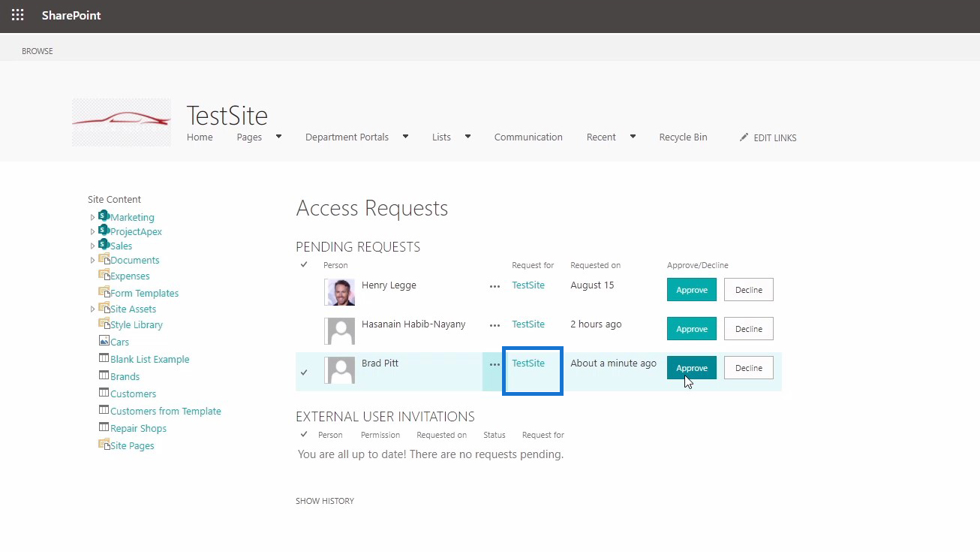Click the Expenses library icon

pos(104,275)
